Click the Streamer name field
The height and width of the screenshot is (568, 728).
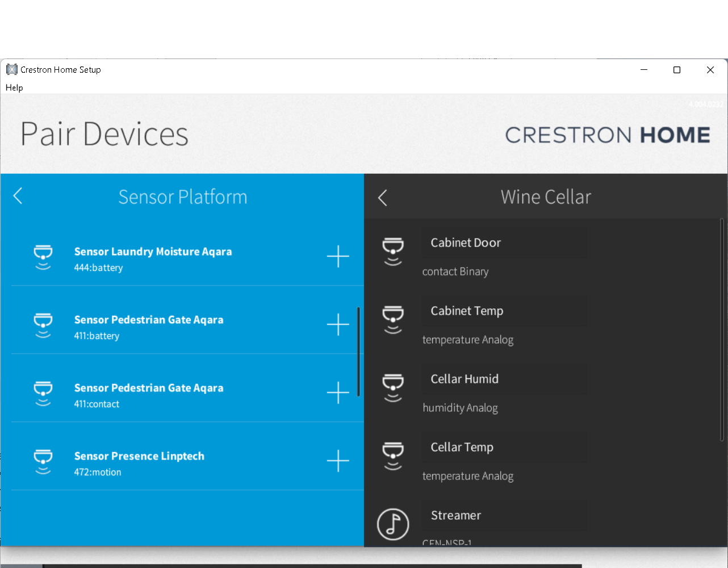pos(504,516)
